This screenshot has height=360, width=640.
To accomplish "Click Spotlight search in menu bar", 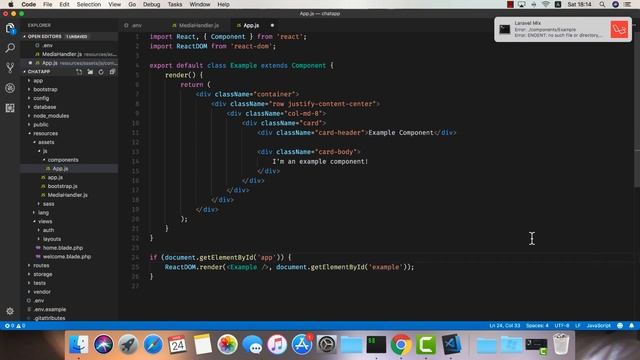I will [x=602, y=4].
